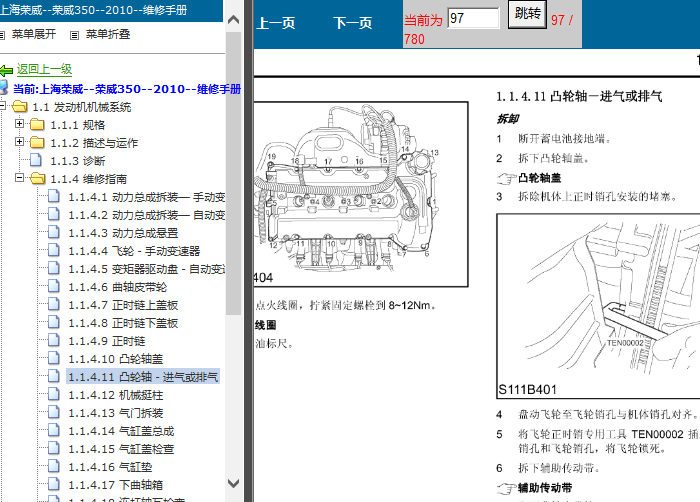Open 1.1.4.3 动力总成悬置 page
This screenshot has width=700, height=502.
[123, 233]
